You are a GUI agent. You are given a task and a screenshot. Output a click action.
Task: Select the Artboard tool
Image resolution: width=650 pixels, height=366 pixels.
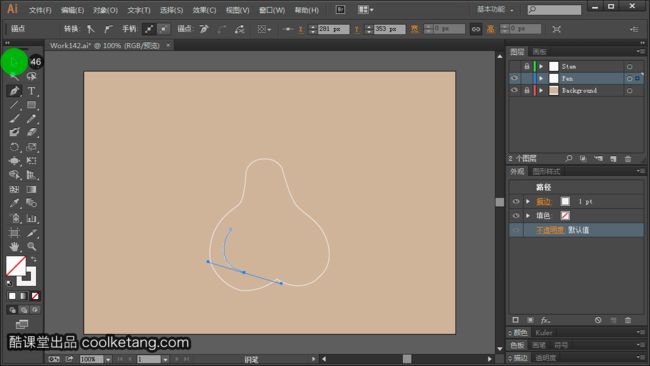[x=14, y=233]
